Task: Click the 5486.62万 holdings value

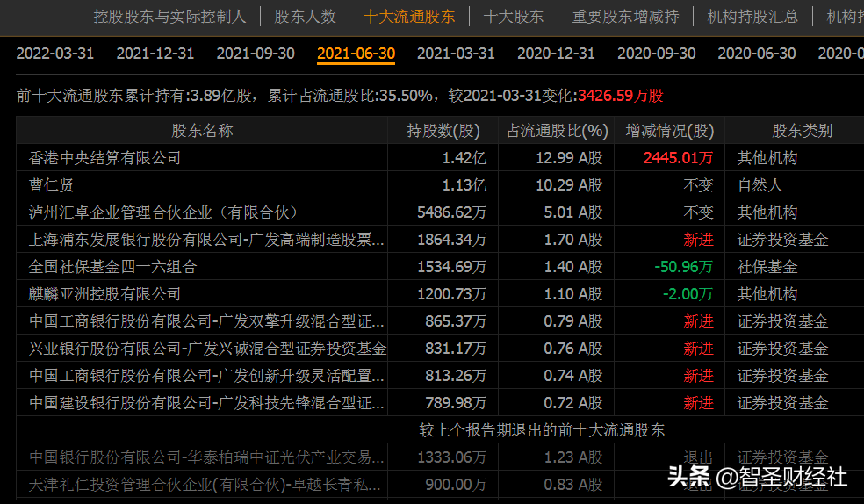Action: [x=452, y=212]
